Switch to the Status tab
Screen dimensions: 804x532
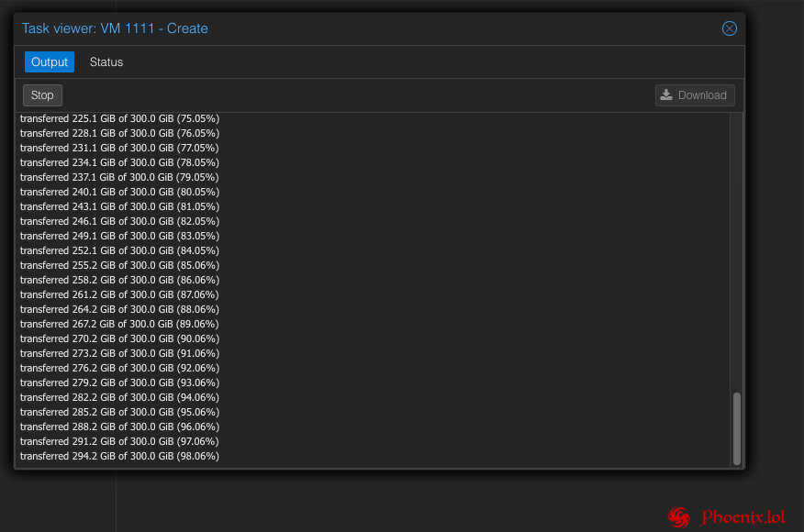[106, 61]
